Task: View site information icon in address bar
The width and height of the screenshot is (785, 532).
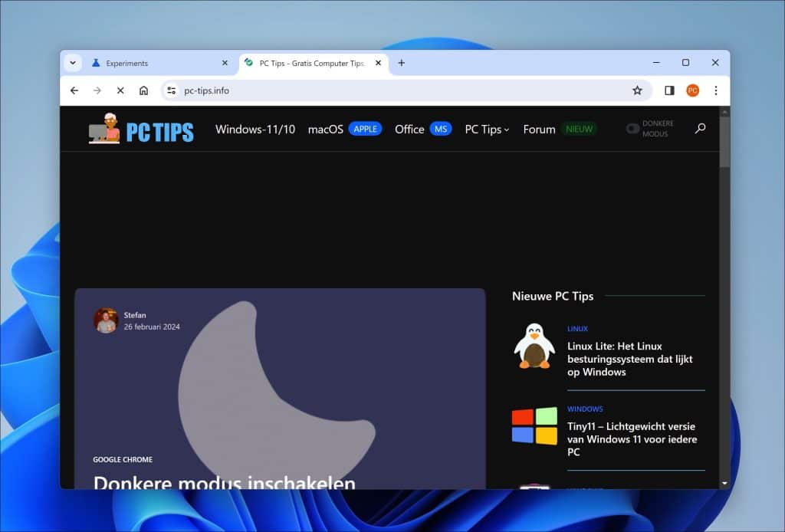Action: [172, 90]
